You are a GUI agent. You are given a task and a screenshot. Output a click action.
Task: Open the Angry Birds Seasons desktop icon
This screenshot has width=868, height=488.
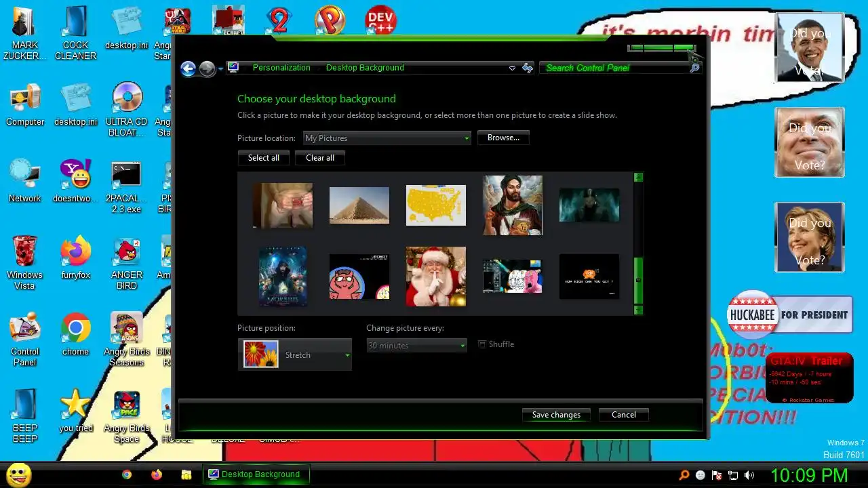coord(127,339)
